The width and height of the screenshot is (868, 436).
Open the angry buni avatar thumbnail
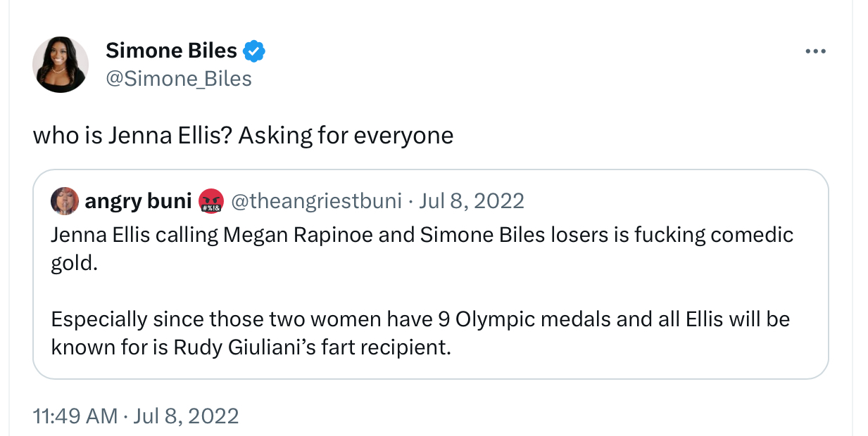pyautogui.click(x=65, y=202)
